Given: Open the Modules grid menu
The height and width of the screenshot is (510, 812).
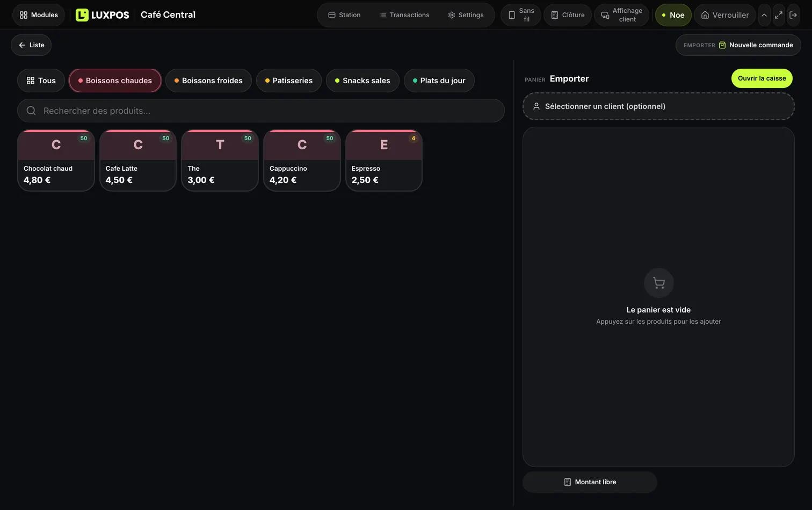Looking at the screenshot, I should [38, 15].
